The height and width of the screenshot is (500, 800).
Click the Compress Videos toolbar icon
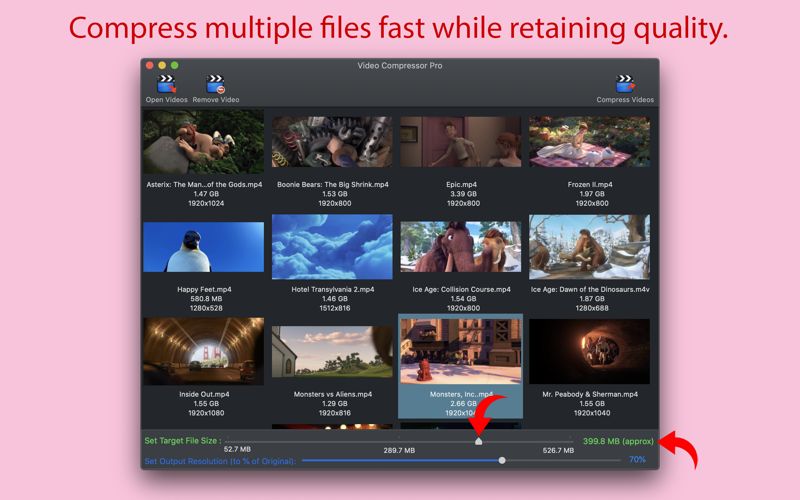[x=625, y=84]
